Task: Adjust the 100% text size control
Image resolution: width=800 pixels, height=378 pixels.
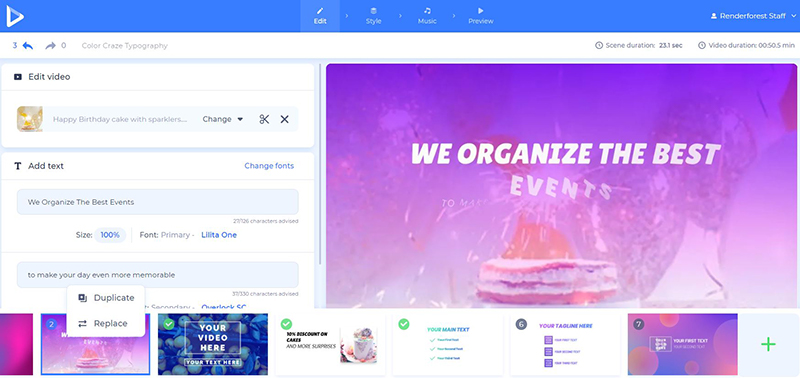Action: pyautogui.click(x=110, y=235)
